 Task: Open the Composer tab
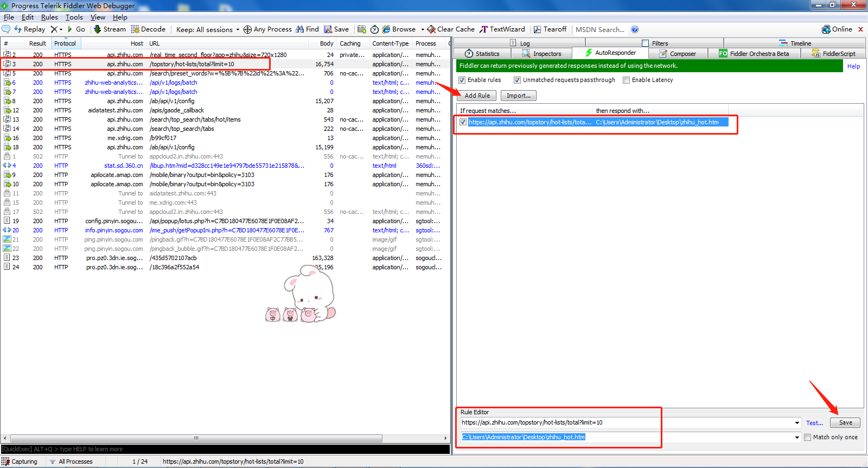(x=678, y=54)
